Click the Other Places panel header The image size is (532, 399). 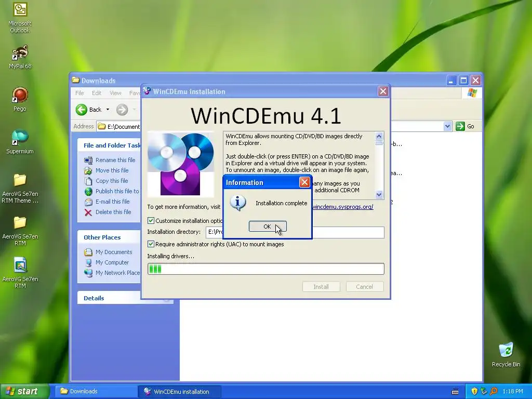[x=109, y=237]
